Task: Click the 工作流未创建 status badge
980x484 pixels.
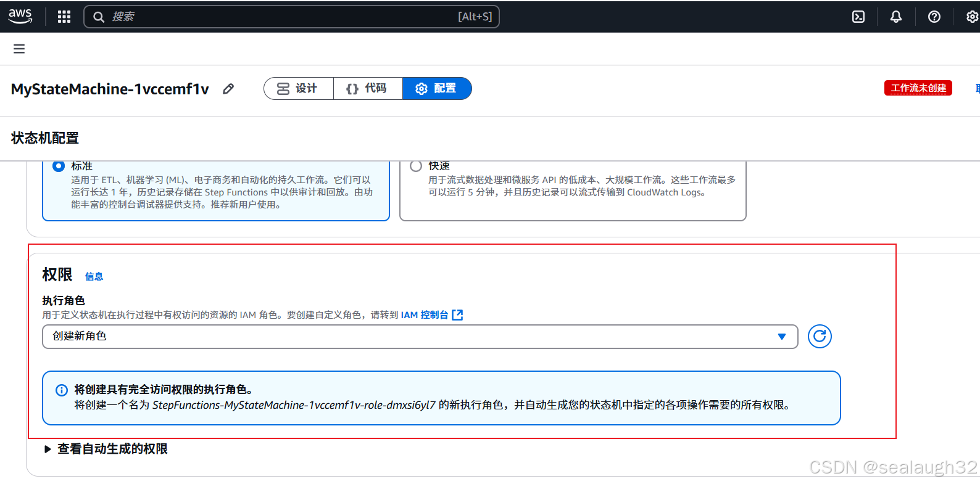Action: (918, 88)
